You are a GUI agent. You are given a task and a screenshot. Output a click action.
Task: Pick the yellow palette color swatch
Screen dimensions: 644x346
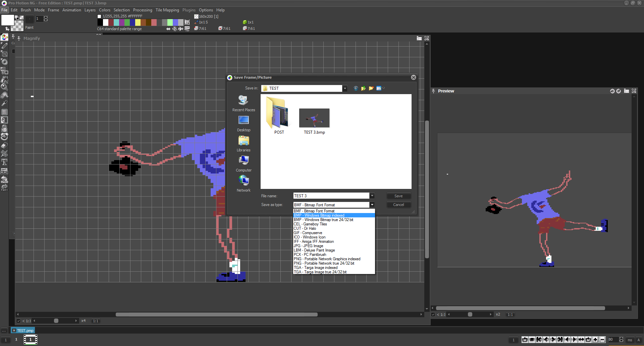pos(138,22)
